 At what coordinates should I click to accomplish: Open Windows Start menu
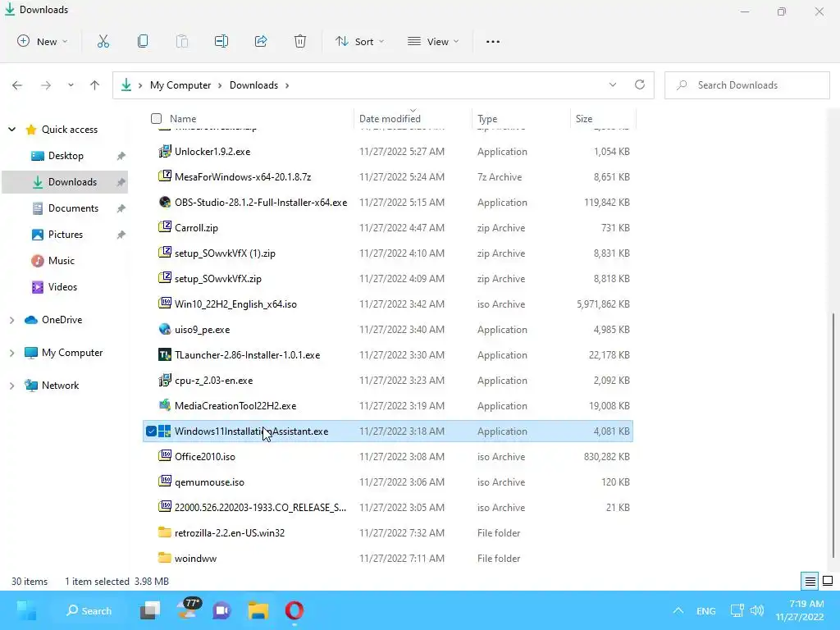coord(26,610)
